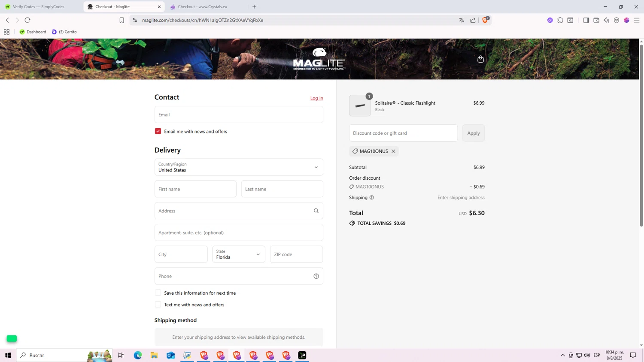Click the green floating chat widget

point(12,339)
